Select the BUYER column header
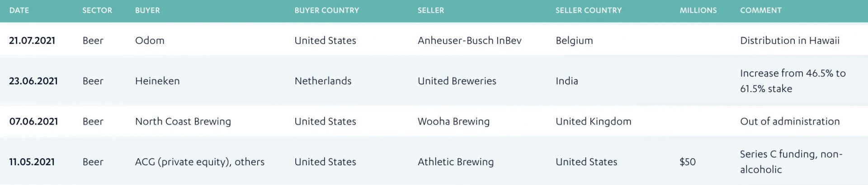Screen dimensions: 868x185 pos(147,10)
